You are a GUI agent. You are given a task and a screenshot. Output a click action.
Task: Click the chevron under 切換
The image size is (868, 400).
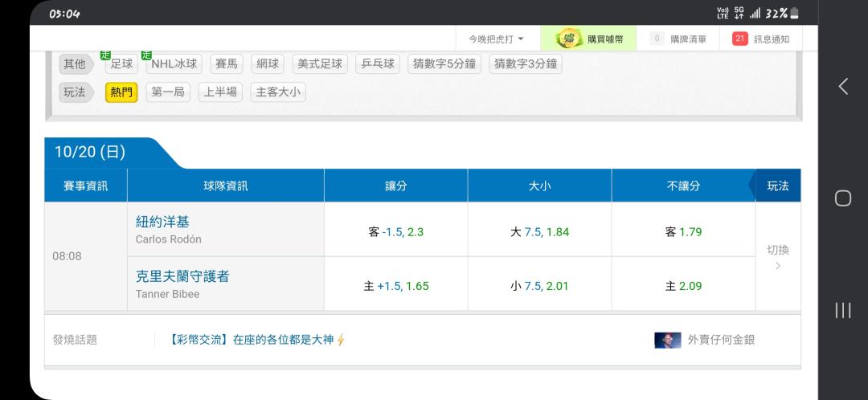coord(778,266)
